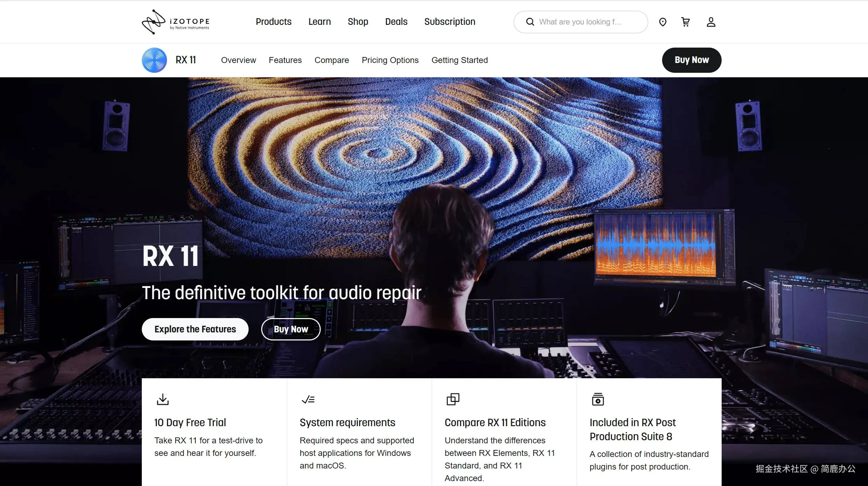
Task: Click the outlined Buy Now hero button
Action: point(291,329)
